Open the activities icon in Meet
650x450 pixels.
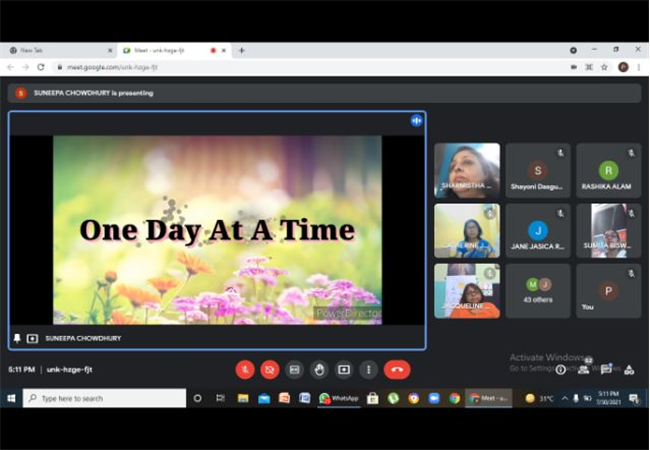[x=629, y=369]
